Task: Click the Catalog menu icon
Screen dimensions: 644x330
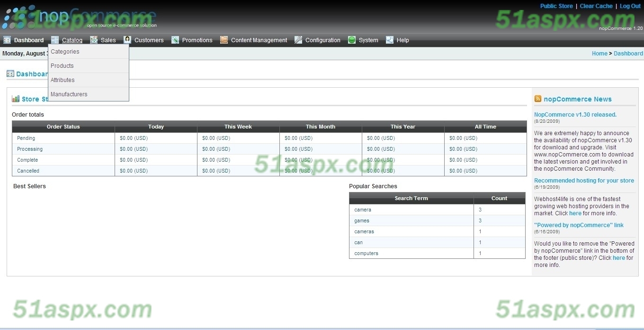Action: pyautogui.click(x=55, y=40)
